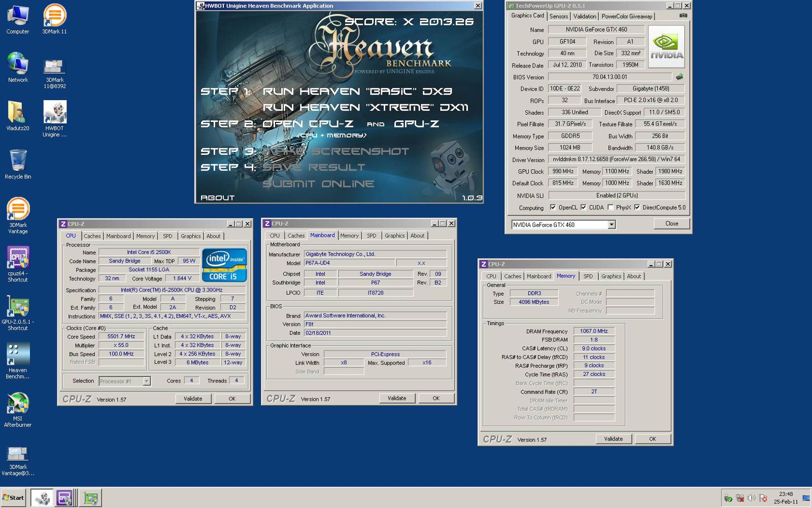The image size is (812, 508).
Task: Click ABOUT in the Heaven Benchmark app
Action: tap(217, 198)
